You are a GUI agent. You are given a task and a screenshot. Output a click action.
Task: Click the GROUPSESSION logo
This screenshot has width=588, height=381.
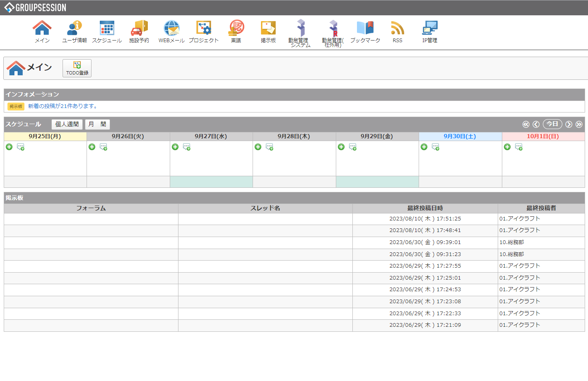tap(35, 7)
